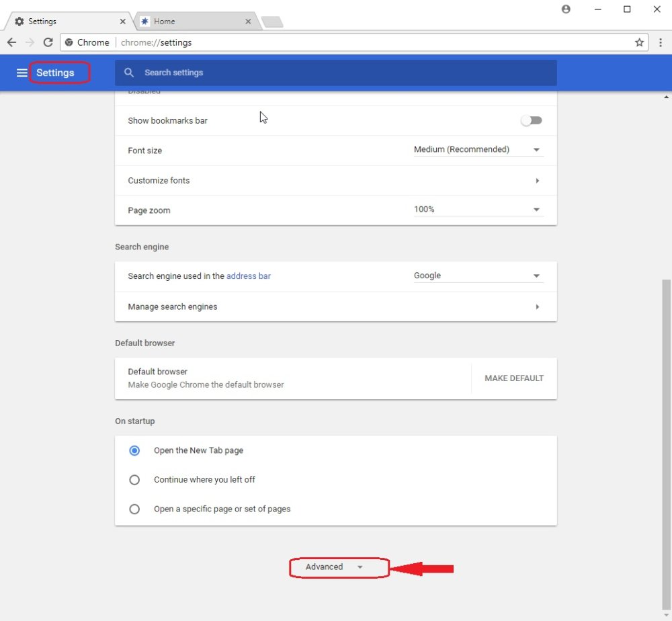Close the Chrome window

click(x=657, y=9)
